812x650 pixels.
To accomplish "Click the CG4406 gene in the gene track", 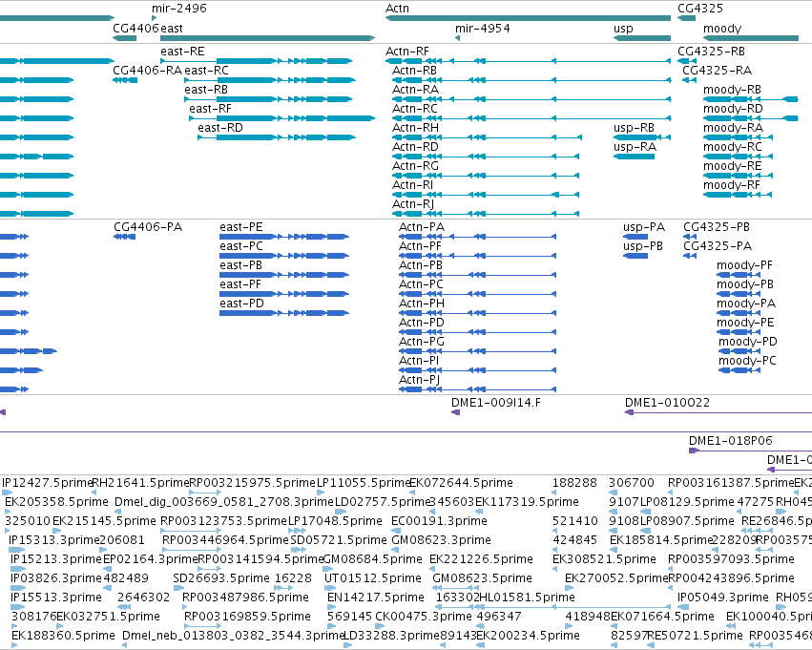I will (x=125, y=38).
